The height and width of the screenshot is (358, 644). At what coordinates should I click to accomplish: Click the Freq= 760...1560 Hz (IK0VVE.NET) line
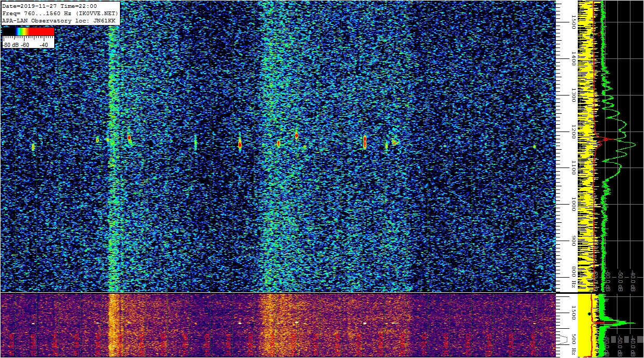60,13
